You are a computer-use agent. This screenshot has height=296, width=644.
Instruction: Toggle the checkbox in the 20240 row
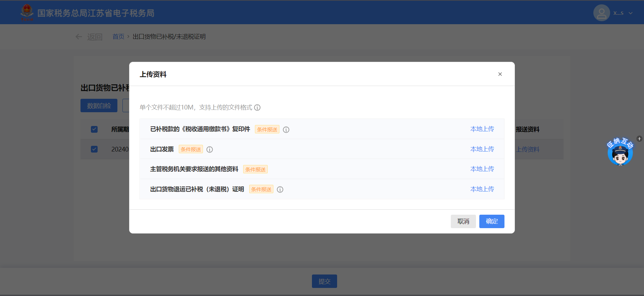click(x=94, y=149)
